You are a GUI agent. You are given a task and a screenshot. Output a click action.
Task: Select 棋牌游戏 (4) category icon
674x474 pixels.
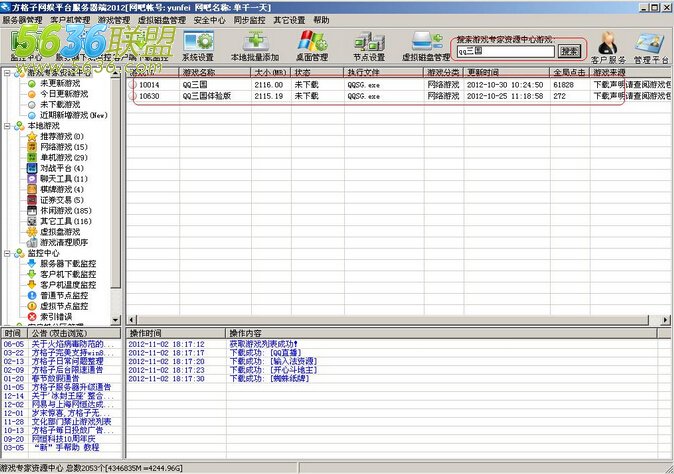point(32,190)
